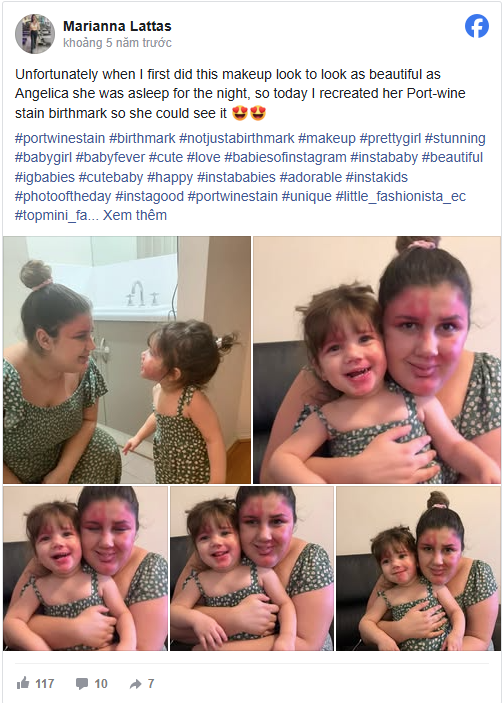Open the bottom-right photo thumbnail
The image size is (504, 703).
[418, 568]
